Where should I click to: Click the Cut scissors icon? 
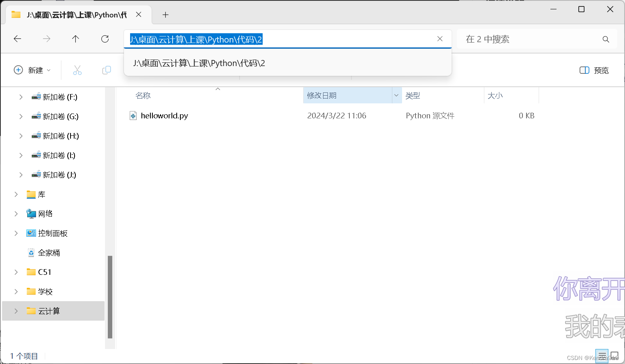[77, 70]
